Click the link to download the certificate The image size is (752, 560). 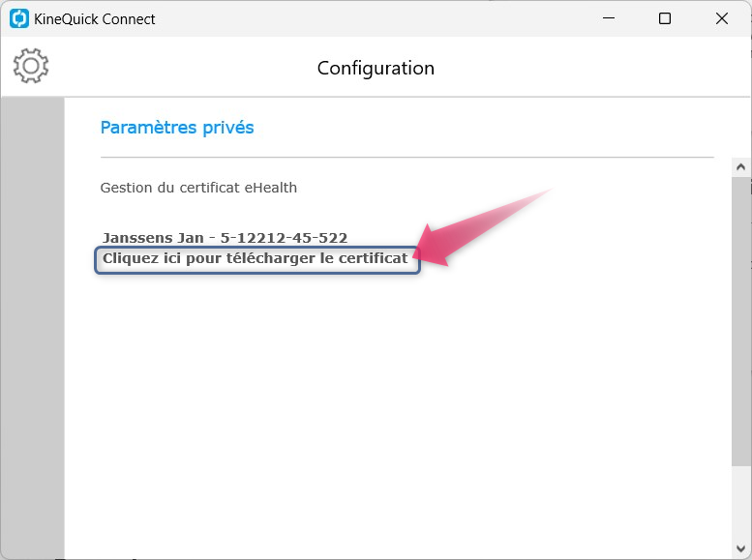click(257, 259)
